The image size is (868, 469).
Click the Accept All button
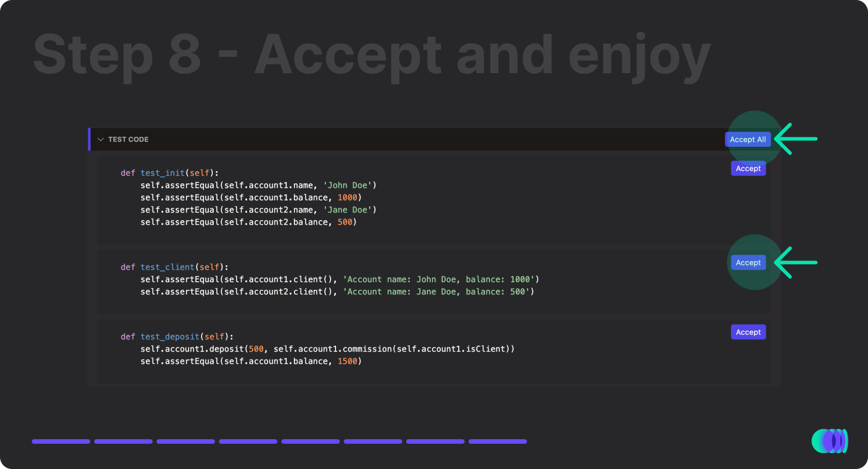click(x=748, y=139)
